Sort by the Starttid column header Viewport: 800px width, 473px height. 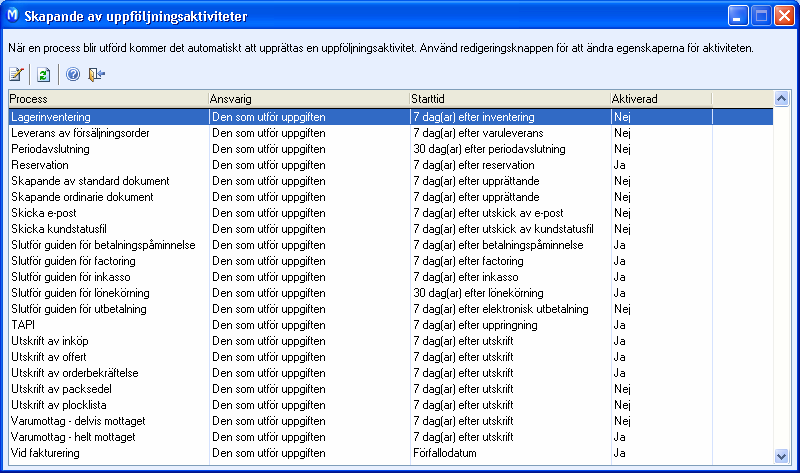click(510, 98)
